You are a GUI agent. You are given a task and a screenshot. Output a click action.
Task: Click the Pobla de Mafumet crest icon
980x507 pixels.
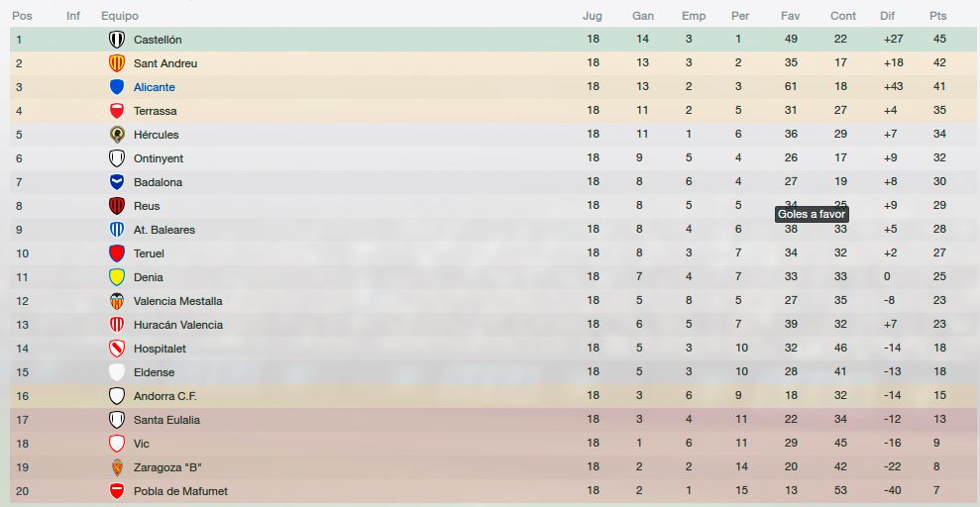tap(117, 491)
